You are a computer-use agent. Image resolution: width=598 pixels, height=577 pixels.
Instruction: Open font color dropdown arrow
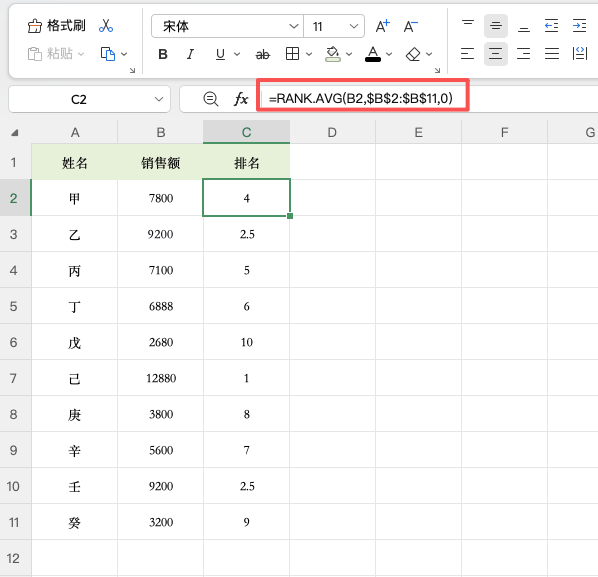(389, 54)
